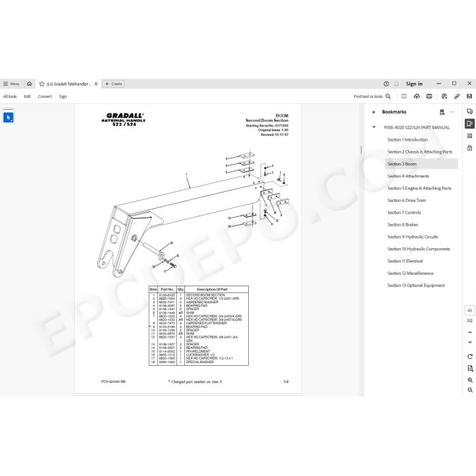
Task: Click the zoom out magnifier
Action: tap(470, 390)
